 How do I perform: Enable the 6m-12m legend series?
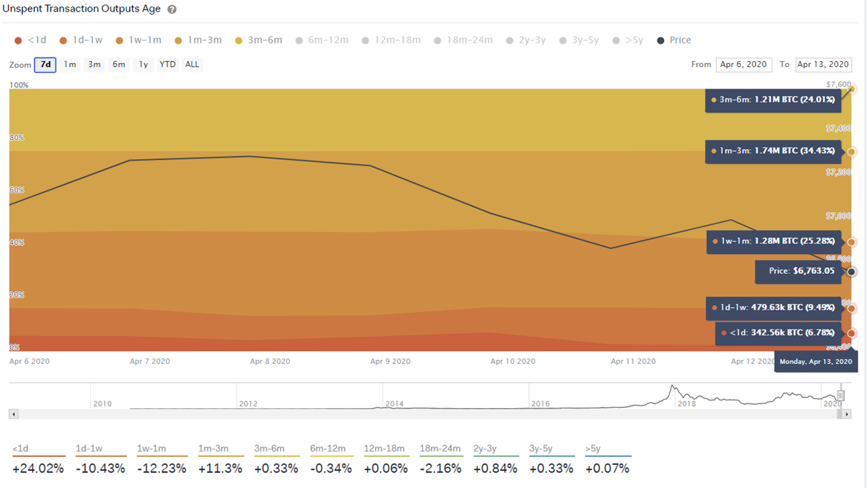pyautogui.click(x=322, y=40)
